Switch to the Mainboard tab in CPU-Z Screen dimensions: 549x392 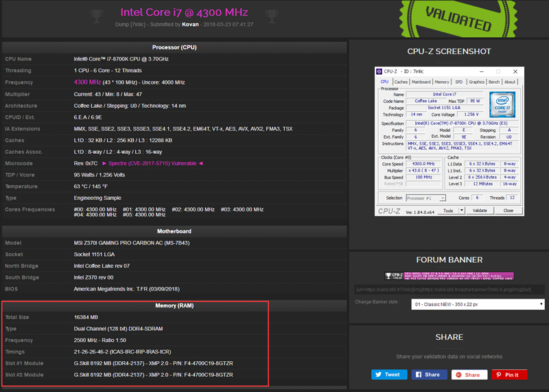(421, 82)
